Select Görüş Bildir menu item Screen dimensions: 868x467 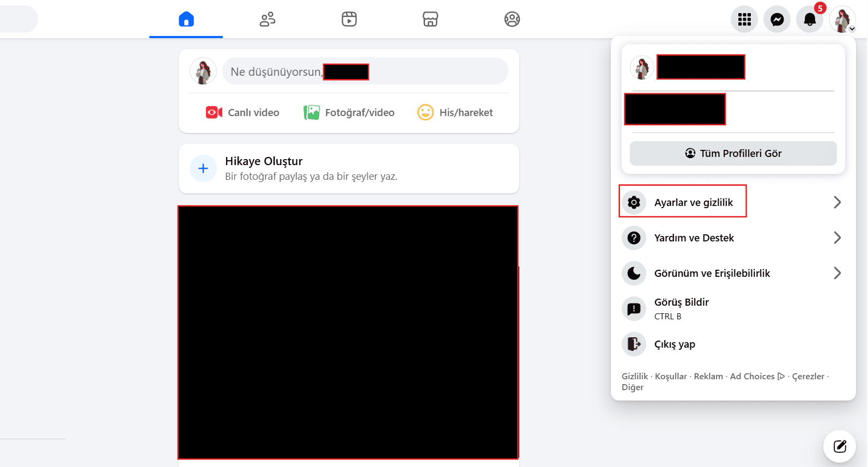(x=733, y=308)
